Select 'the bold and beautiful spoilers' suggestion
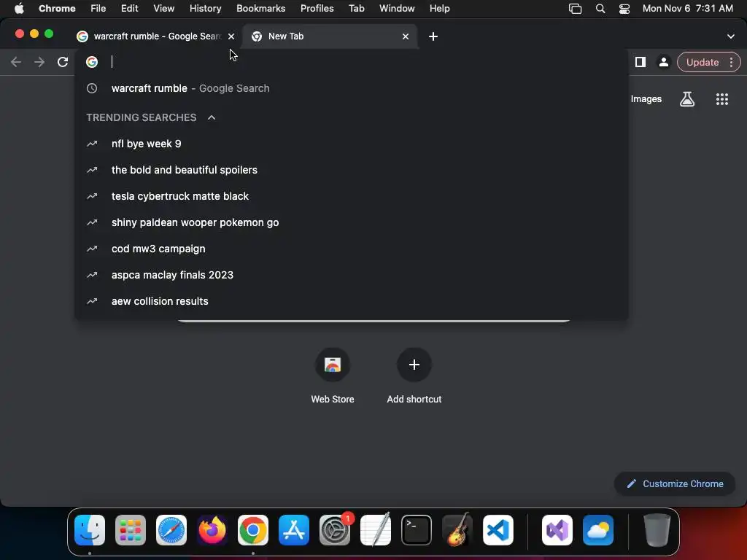The height and width of the screenshot is (560, 747). (352, 170)
